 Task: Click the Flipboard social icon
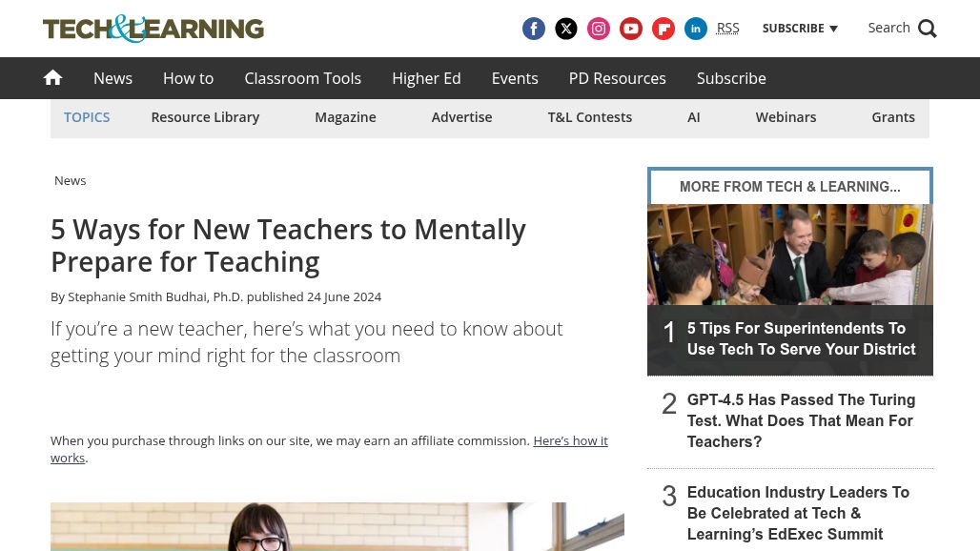coord(664,29)
